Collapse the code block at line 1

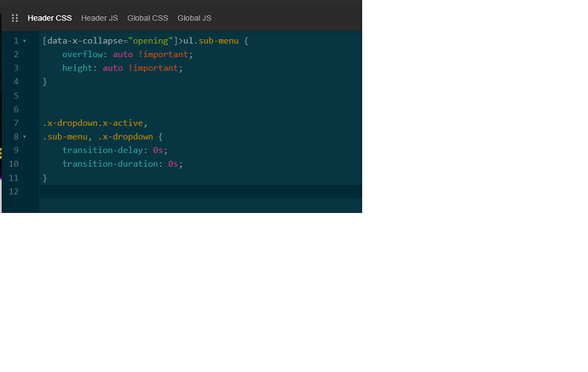[x=25, y=41]
